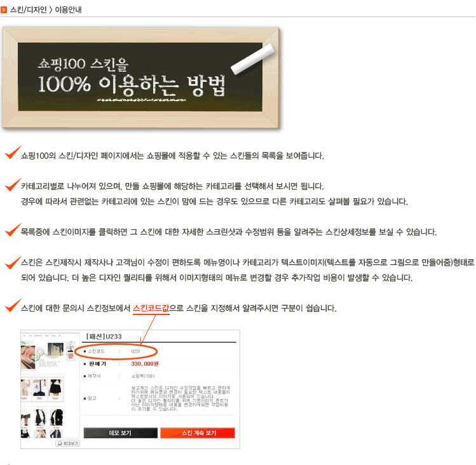Click the first orange checkmark icon
Image resolution: width=476 pixels, height=465 pixels.
tap(13, 152)
